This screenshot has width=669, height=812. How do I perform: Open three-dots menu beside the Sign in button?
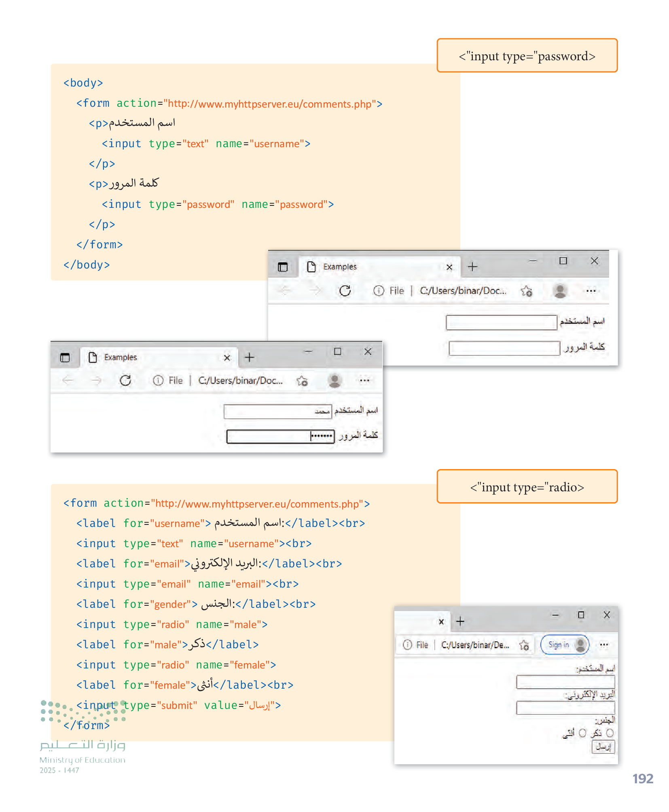pyautogui.click(x=604, y=645)
